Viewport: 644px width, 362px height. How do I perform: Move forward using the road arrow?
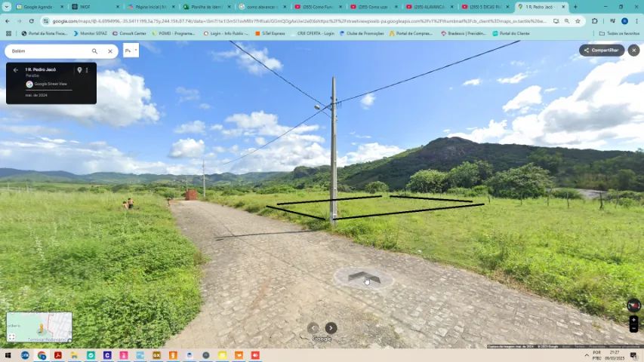(x=363, y=277)
